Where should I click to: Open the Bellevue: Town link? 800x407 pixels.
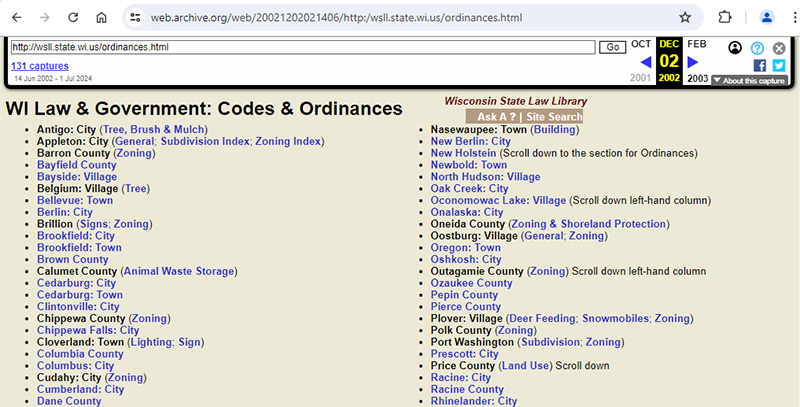point(75,200)
